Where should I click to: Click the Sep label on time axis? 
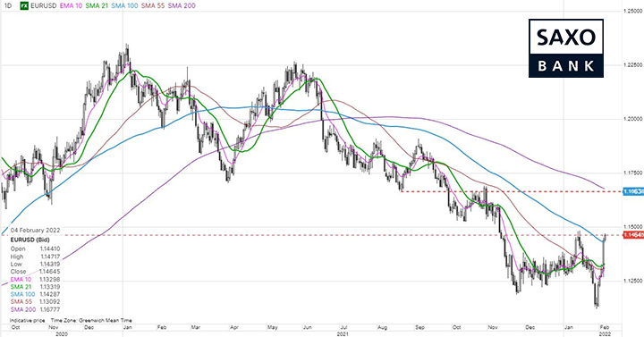[419, 327]
